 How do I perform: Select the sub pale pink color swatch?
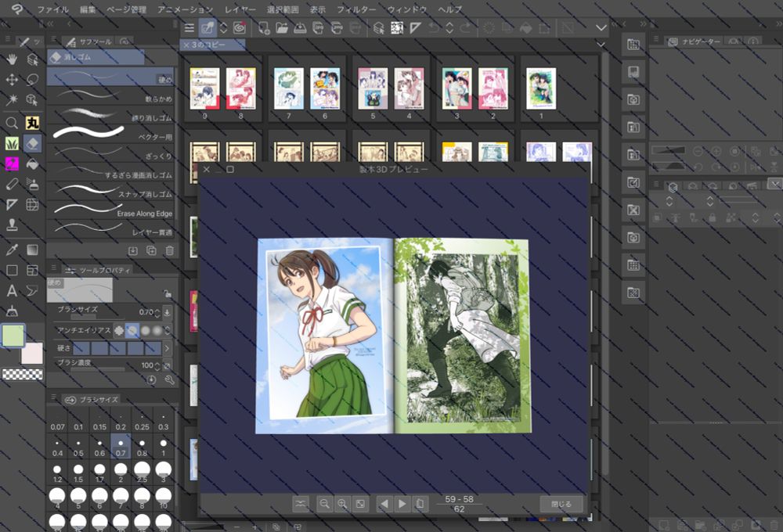pos(32,354)
